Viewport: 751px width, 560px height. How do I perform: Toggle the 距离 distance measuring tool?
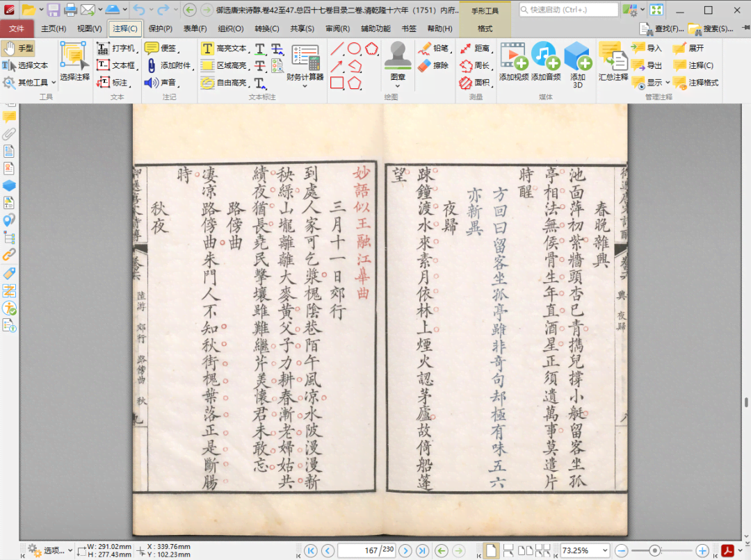(x=474, y=48)
